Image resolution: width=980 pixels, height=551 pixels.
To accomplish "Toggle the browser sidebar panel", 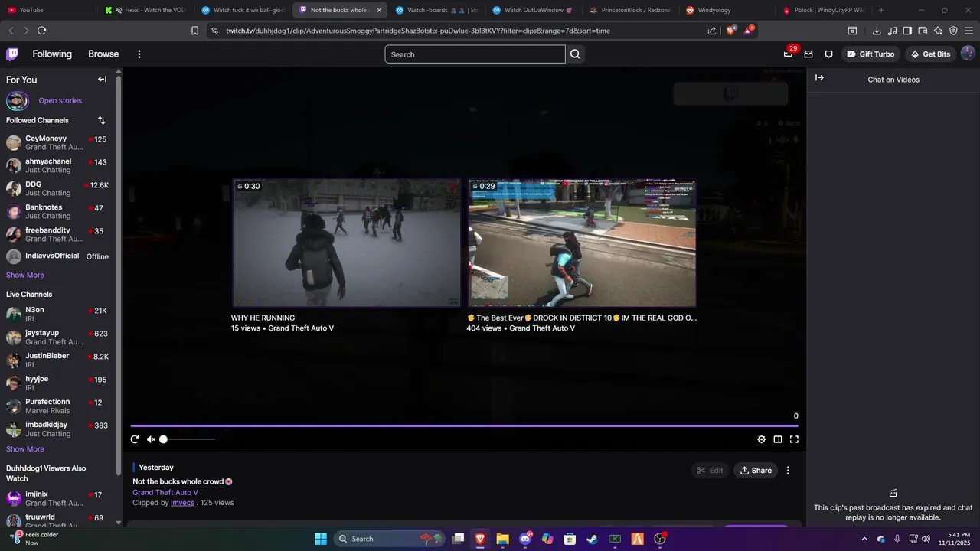I will tap(907, 31).
